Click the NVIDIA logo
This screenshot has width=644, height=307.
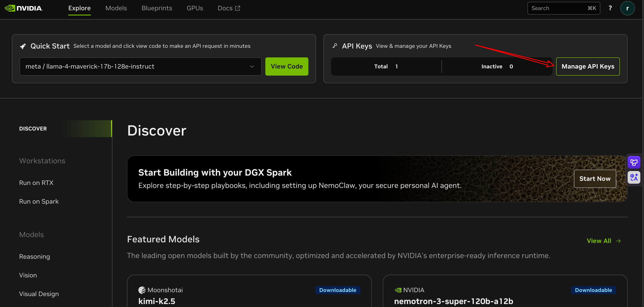click(x=24, y=8)
